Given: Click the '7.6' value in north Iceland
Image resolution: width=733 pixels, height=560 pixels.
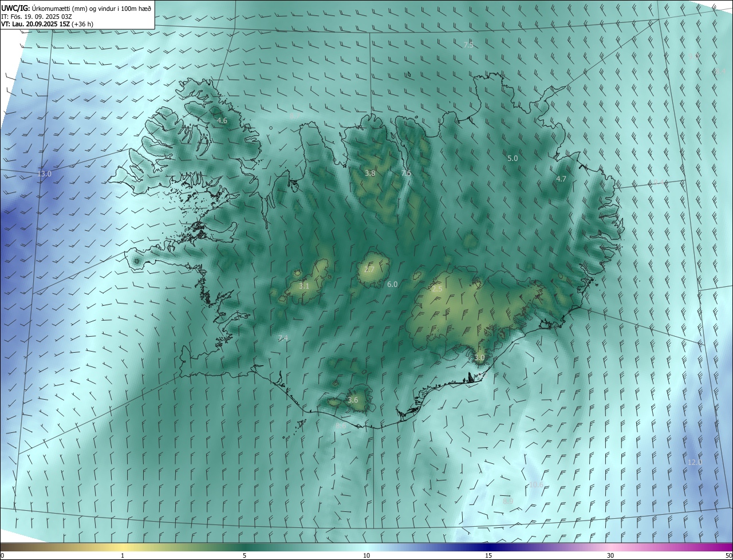Looking at the screenshot, I should (x=406, y=173).
